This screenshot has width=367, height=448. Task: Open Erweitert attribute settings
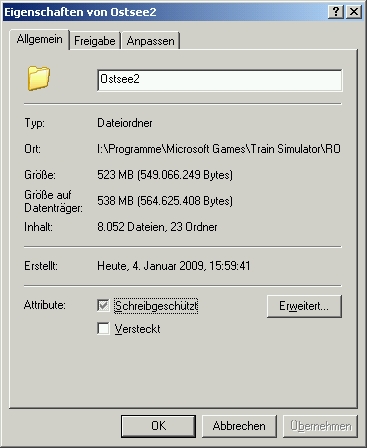coord(304,306)
